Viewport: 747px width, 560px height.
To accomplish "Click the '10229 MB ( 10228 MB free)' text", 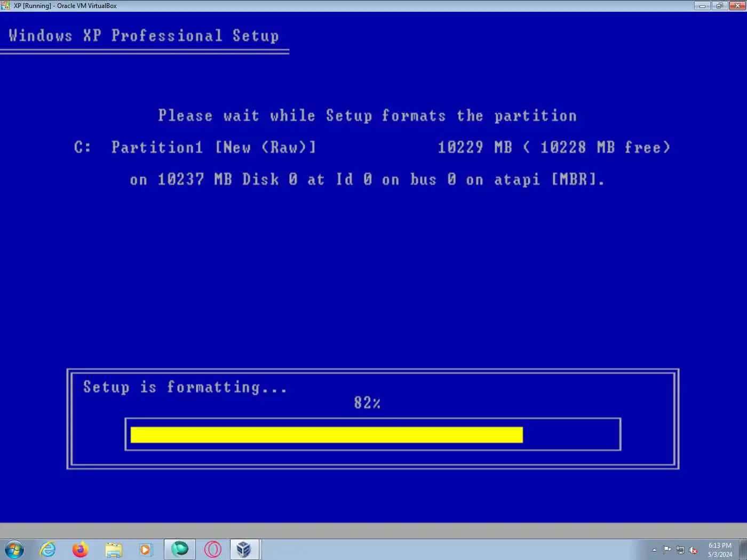I will pos(554,147).
